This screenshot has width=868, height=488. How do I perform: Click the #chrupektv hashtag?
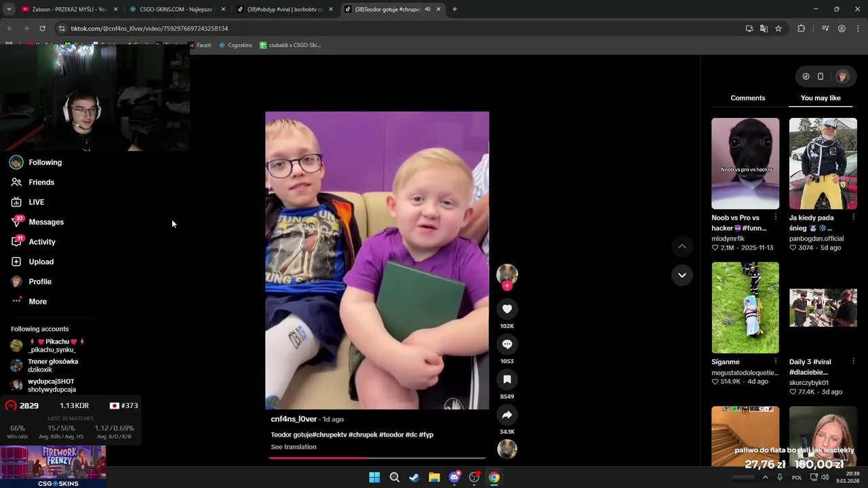tap(328, 435)
